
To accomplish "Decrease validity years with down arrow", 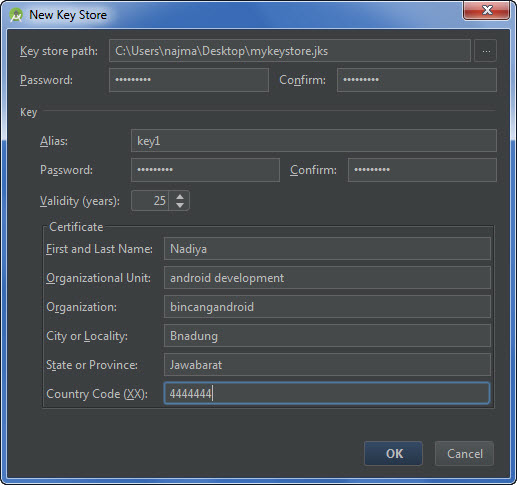I will pyautogui.click(x=180, y=205).
